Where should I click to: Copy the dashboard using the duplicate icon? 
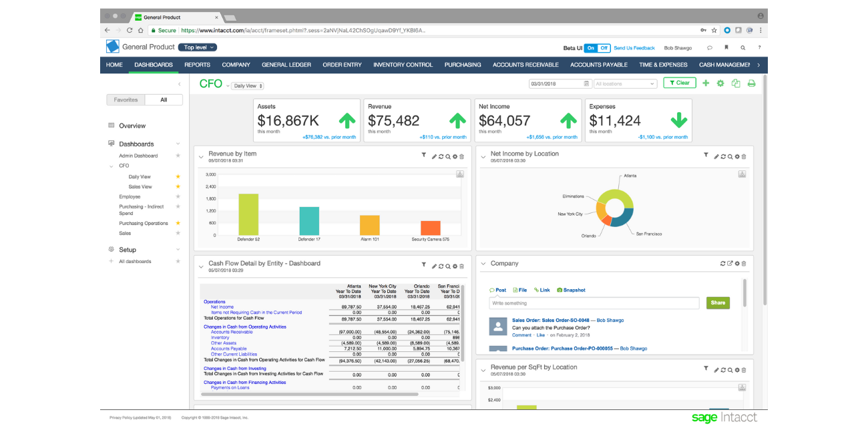pyautogui.click(x=736, y=83)
